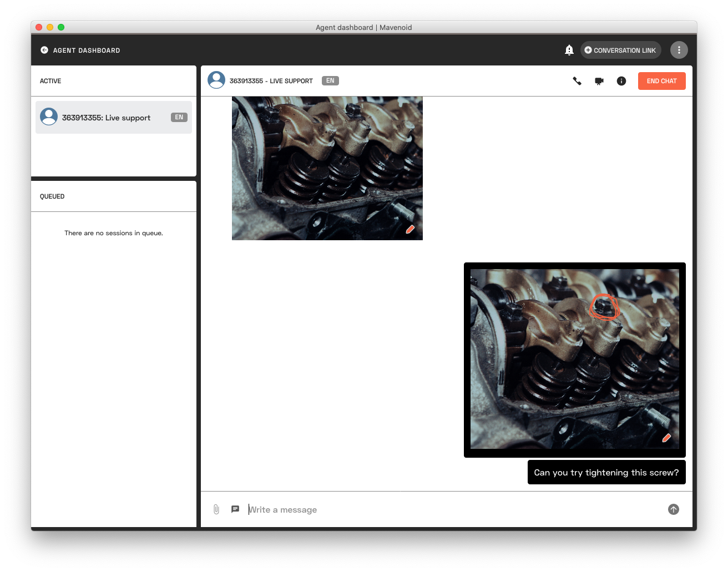728x572 pixels.
Task: Close the window using the red button
Action: 39,27
